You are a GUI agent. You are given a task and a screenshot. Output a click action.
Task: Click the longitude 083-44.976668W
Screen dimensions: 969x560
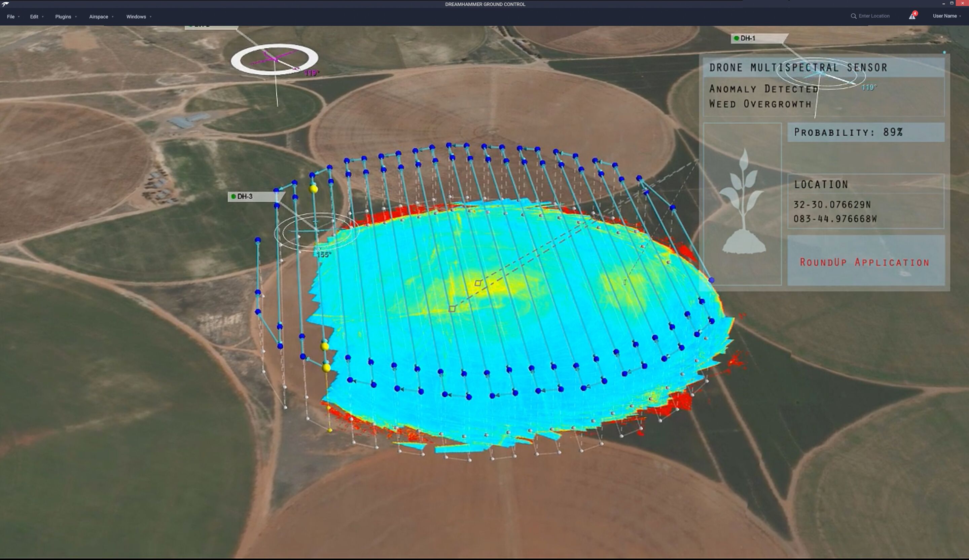(835, 219)
